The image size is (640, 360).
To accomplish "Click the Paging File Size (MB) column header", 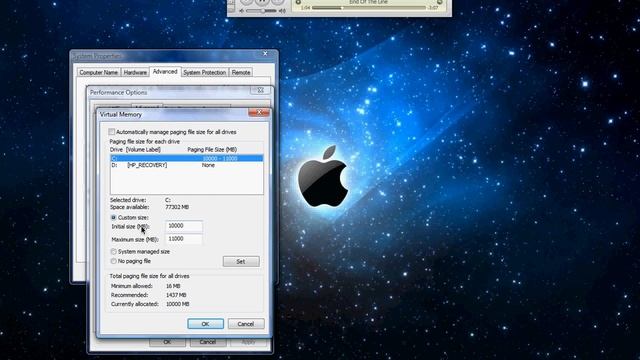I will pyautogui.click(x=212, y=150).
